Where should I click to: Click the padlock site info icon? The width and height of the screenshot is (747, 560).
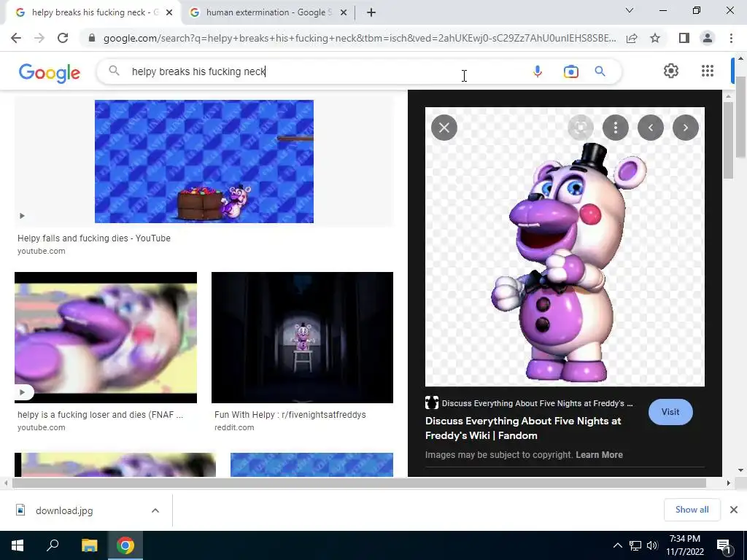(92, 38)
